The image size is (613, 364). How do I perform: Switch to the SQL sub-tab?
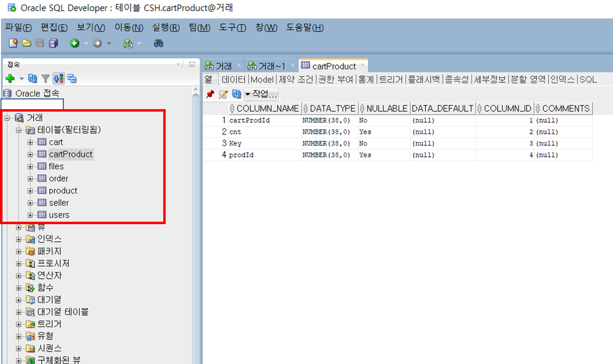pos(588,80)
